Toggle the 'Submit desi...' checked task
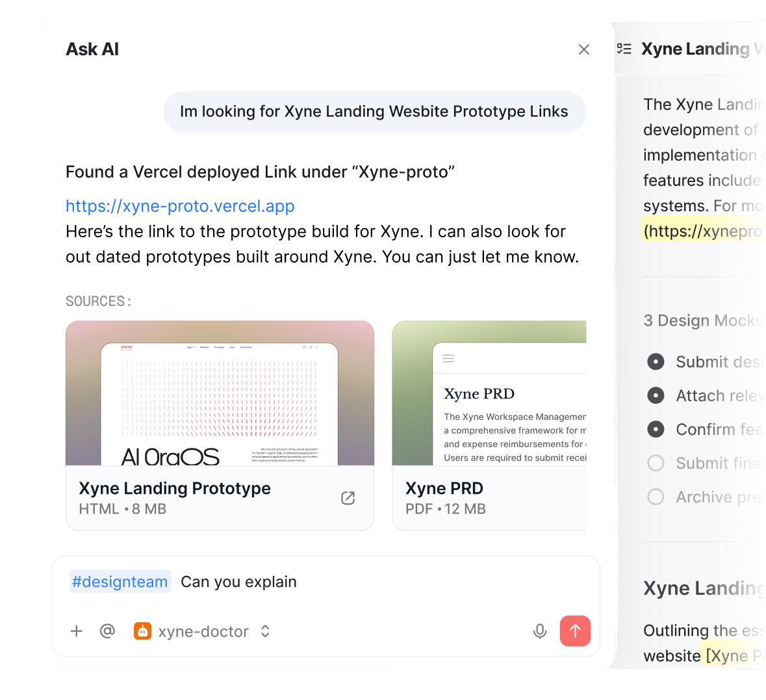The height and width of the screenshot is (700, 766). tap(656, 362)
